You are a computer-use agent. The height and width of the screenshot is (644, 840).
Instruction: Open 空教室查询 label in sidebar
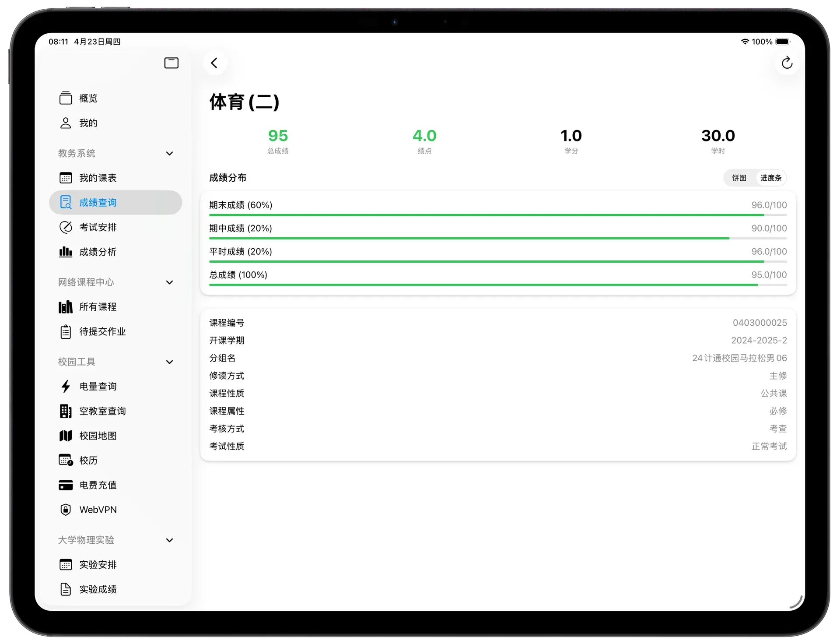(102, 411)
